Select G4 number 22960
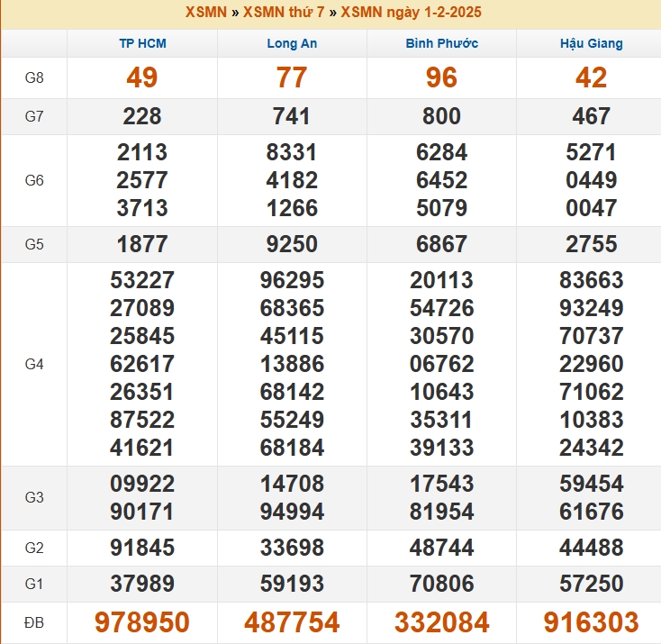The height and width of the screenshot is (644, 661). coord(591,364)
